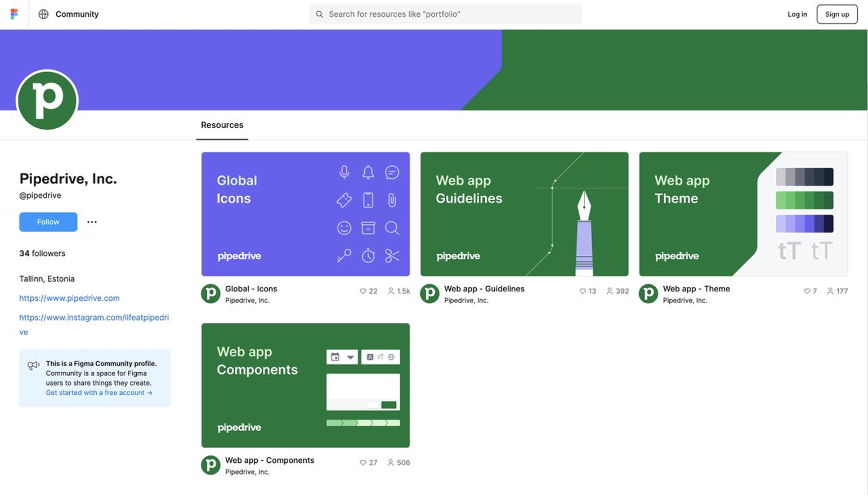The height and width of the screenshot is (496, 868).
Task: Click the Pipedrive, Inc. profile heading
Action: click(68, 179)
